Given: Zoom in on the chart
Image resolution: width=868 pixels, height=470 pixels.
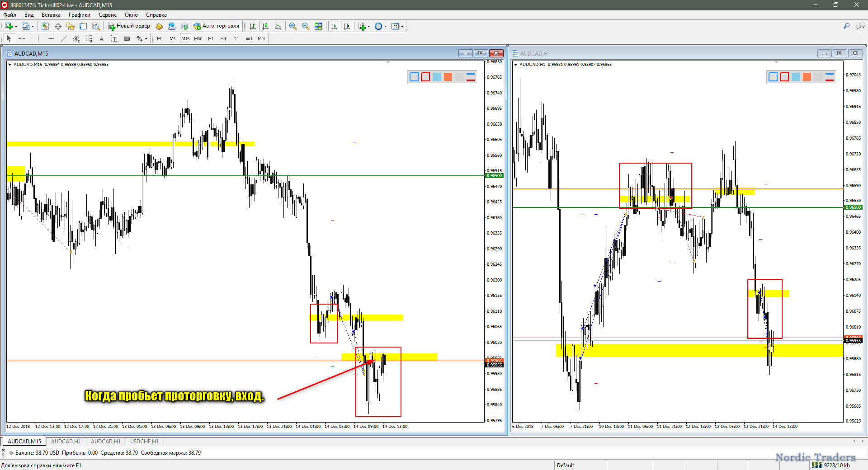Looking at the screenshot, I should click(x=293, y=26).
